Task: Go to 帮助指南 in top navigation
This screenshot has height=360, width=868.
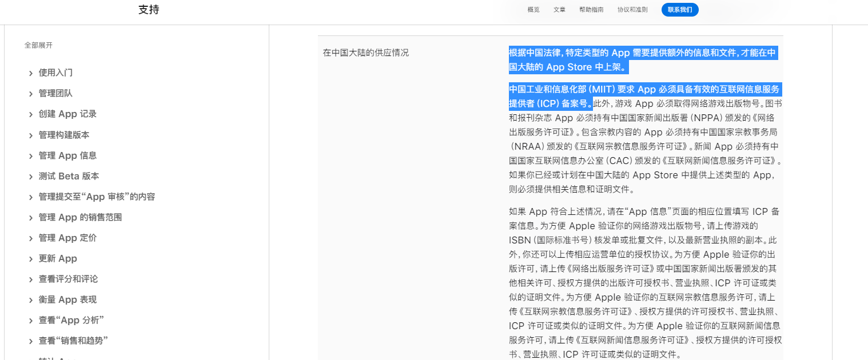Action: [x=591, y=10]
